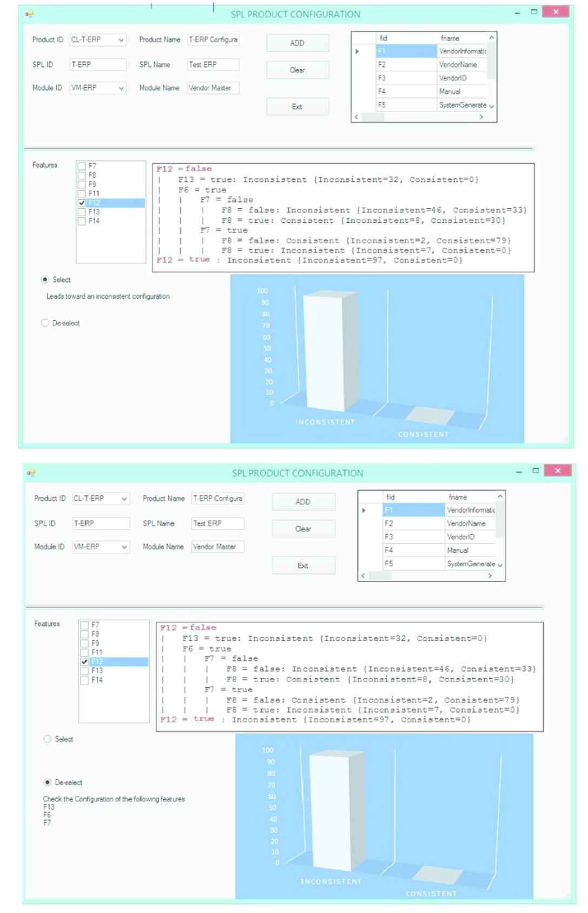Open the Product ID dropdown in the top window
Viewport: 588px width, 913px height.
pyautogui.click(x=121, y=40)
